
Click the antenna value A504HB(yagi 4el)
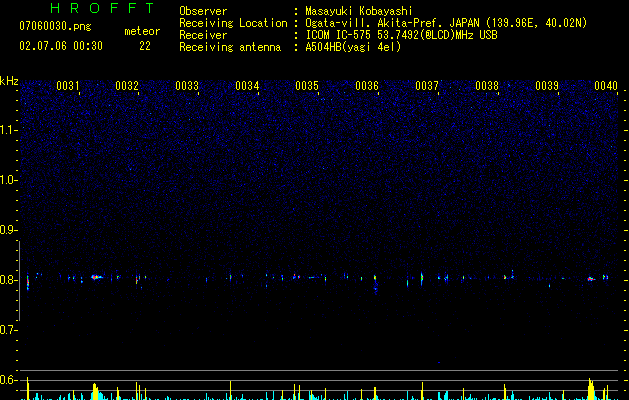click(353, 47)
